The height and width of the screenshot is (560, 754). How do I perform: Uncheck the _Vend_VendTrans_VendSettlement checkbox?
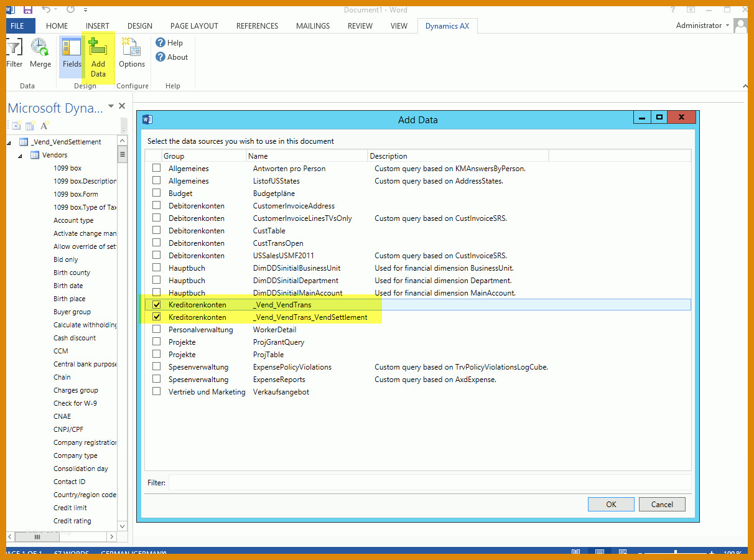[157, 317]
